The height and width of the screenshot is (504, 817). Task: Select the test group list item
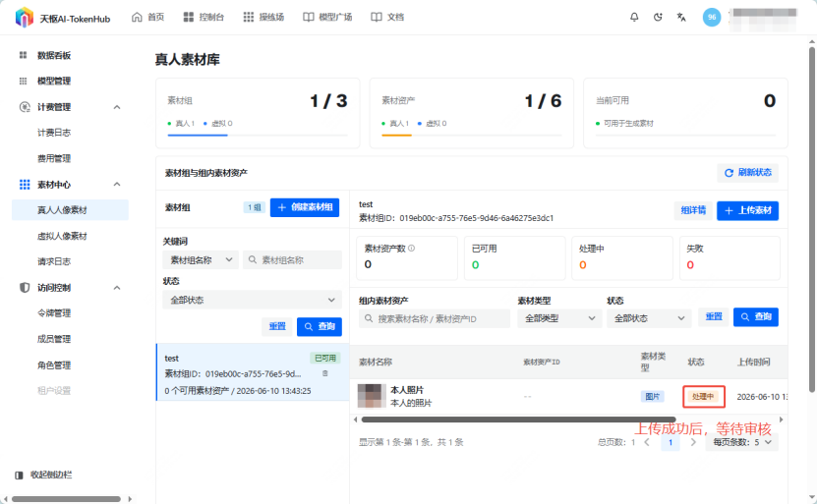(x=253, y=372)
